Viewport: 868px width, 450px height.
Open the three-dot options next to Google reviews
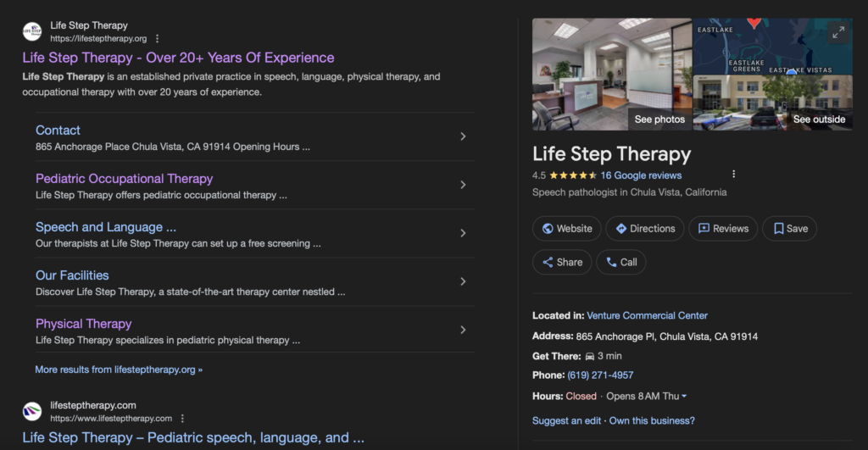click(733, 175)
